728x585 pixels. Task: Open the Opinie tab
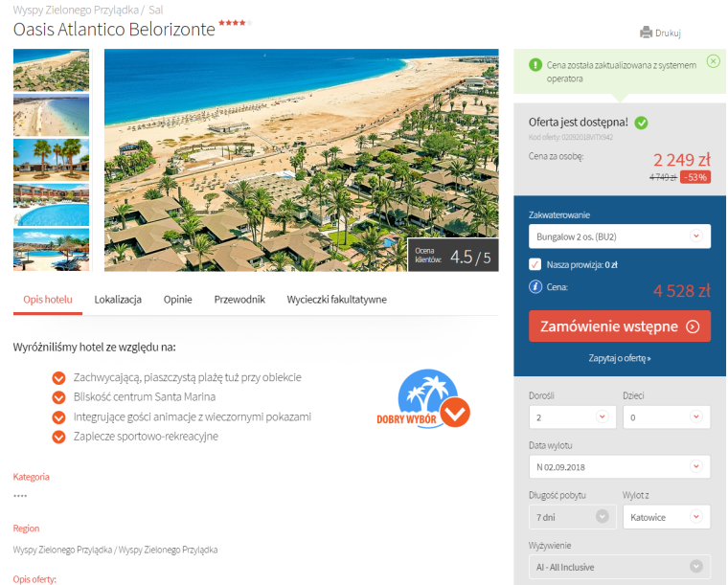pyautogui.click(x=177, y=300)
